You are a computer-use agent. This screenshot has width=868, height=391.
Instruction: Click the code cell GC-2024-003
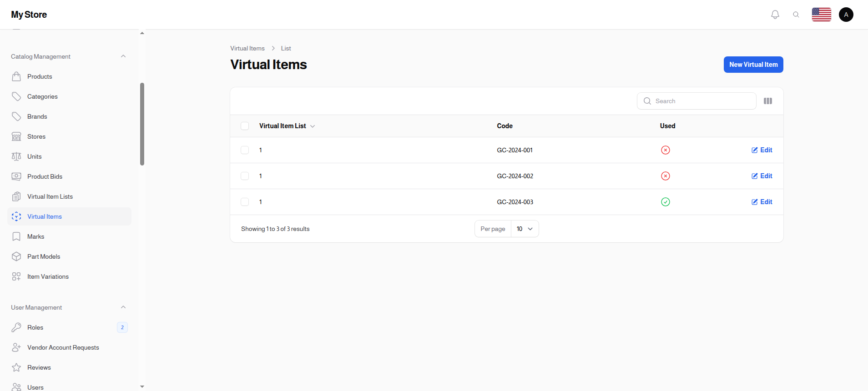coord(515,202)
